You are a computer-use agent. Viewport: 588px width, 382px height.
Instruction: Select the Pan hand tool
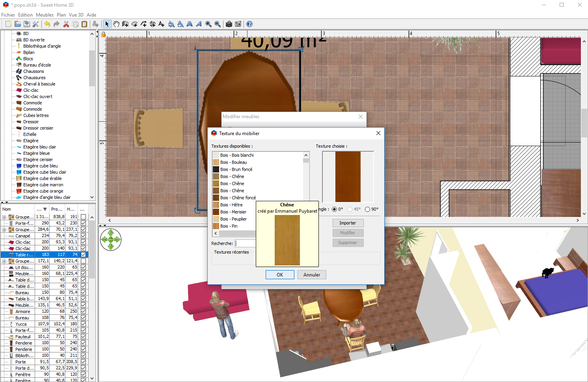(x=116, y=24)
